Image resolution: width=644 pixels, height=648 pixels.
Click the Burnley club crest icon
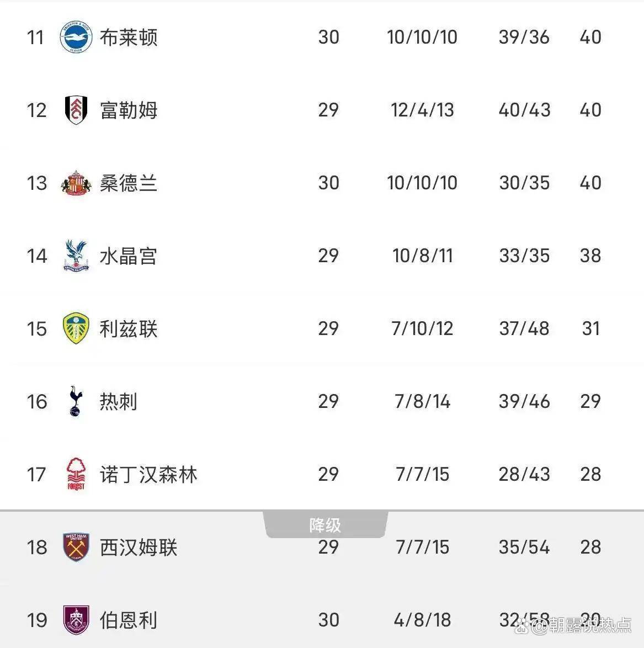pyautogui.click(x=76, y=619)
